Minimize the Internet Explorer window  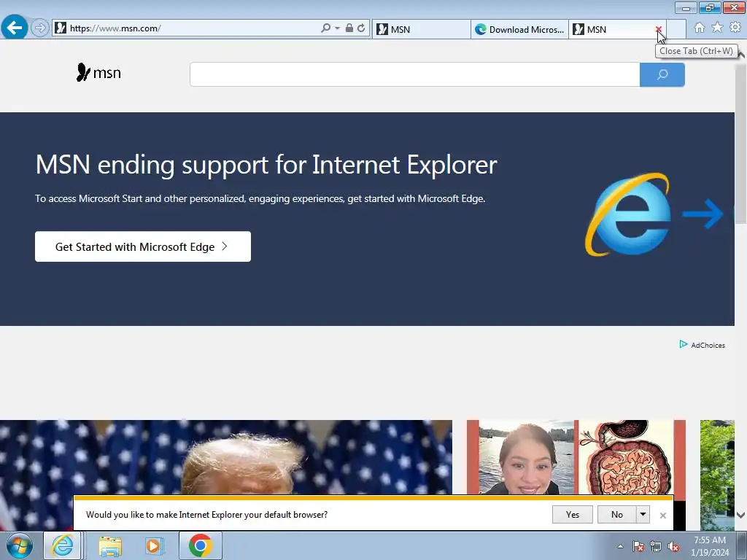[686, 7]
